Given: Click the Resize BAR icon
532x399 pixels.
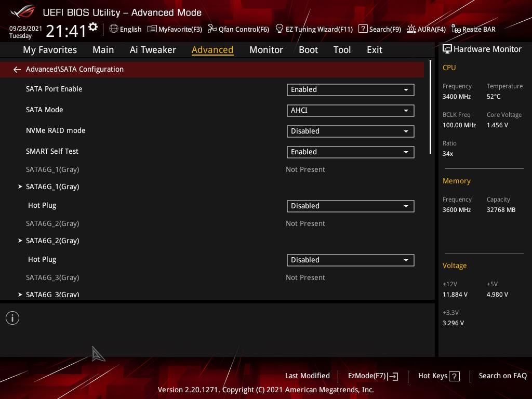Looking at the screenshot, I should [456, 29].
